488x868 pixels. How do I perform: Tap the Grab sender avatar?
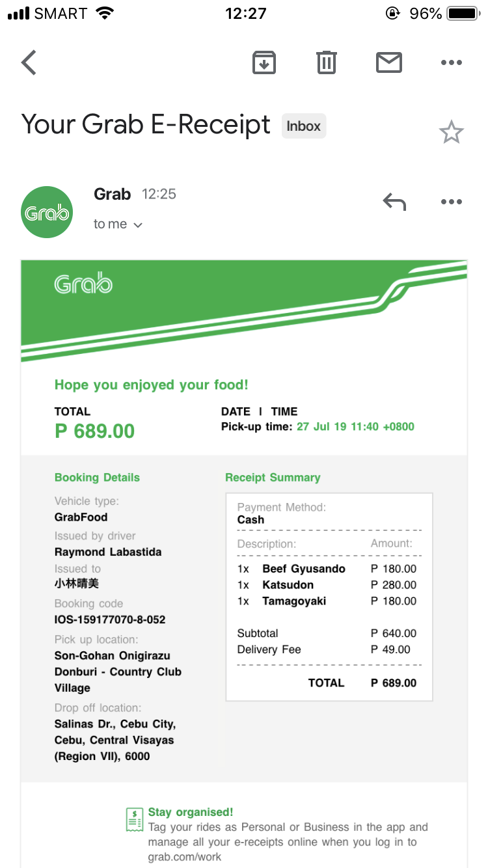pyautogui.click(x=47, y=212)
